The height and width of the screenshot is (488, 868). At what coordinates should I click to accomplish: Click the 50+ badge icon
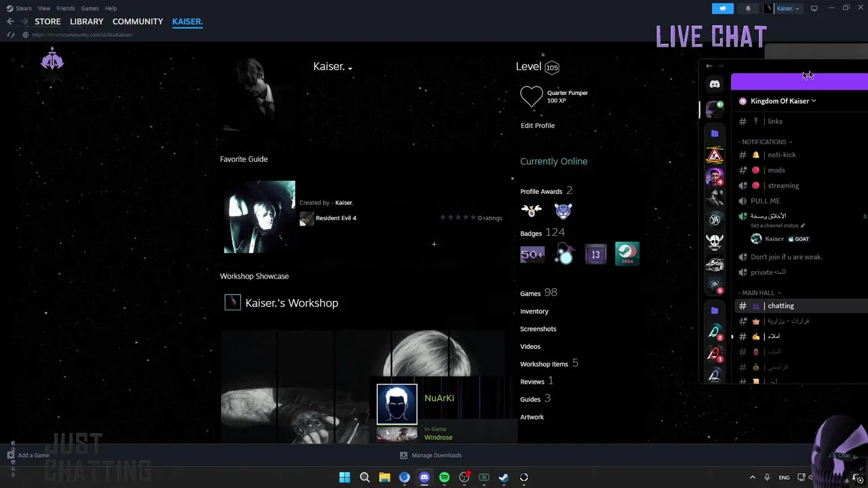(532, 254)
